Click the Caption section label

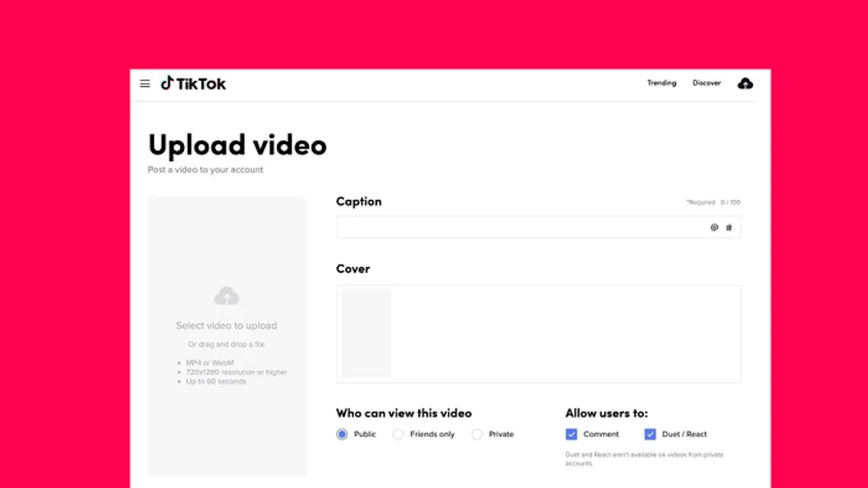[x=359, y=202]
